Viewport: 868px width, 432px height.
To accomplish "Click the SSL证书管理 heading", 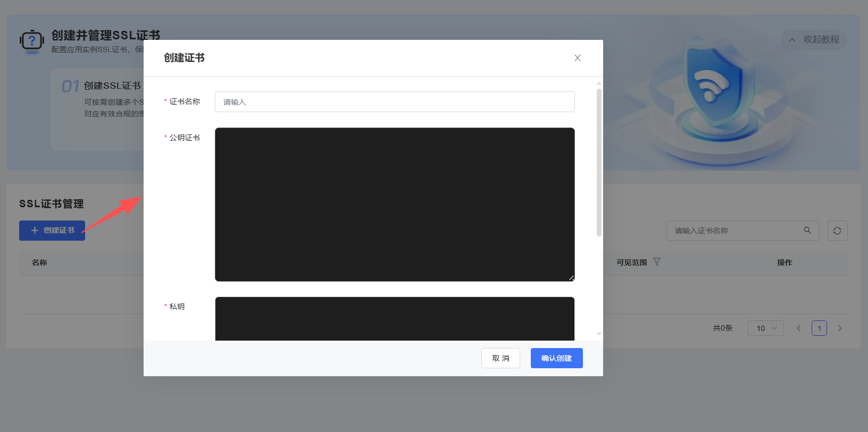I will pos(52,204).
